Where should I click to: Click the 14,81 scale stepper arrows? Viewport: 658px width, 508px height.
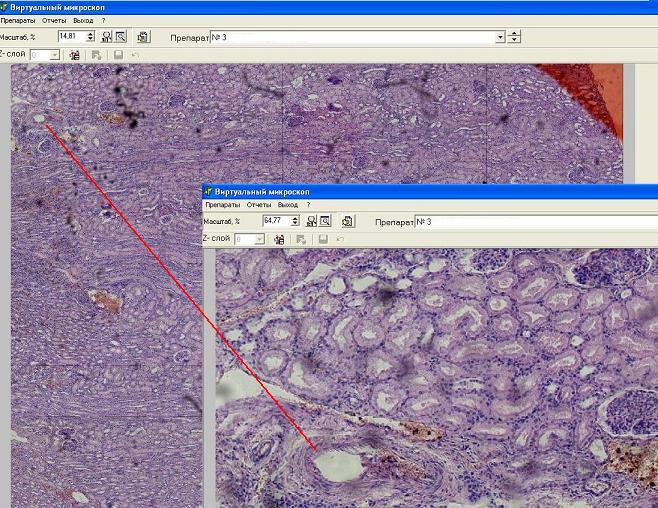tap(91, 37)
